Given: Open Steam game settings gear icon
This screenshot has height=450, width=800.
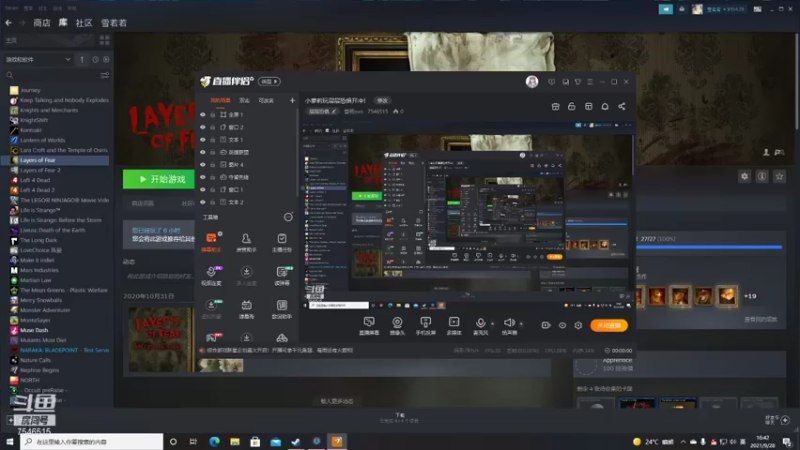Looking at the screenshot, I should point(744,176).
